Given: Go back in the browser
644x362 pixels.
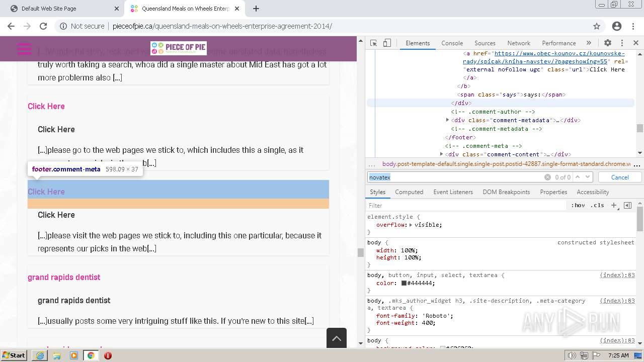Looking at the screenshot, I should pos(11,26).
